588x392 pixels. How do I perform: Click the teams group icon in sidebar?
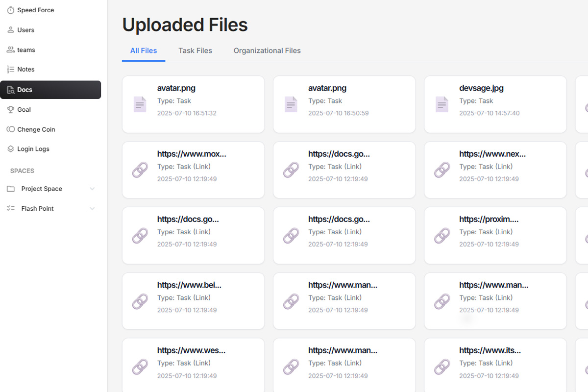[10, 49]
